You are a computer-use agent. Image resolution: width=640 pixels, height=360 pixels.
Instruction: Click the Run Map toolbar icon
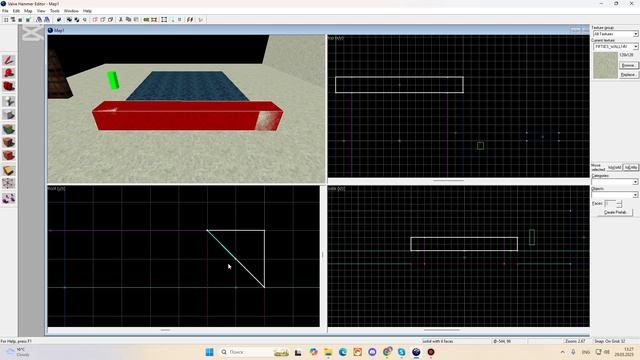coord(200,20)
